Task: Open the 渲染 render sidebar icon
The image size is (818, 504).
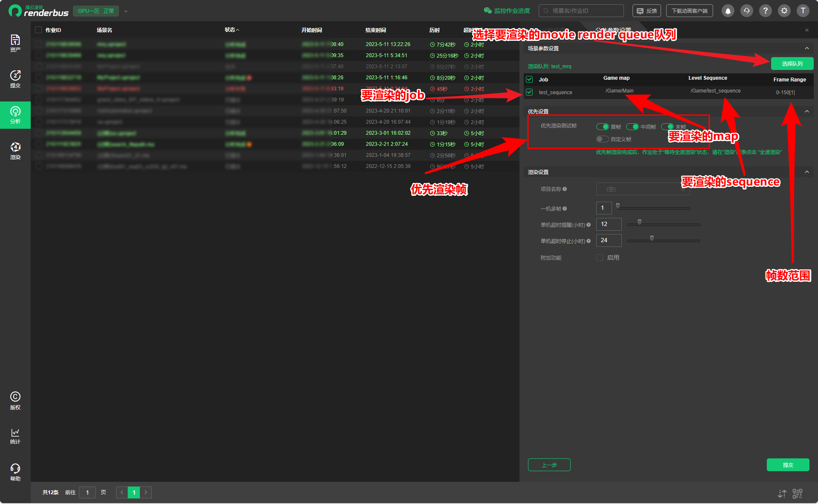Action: pos(15,151)
